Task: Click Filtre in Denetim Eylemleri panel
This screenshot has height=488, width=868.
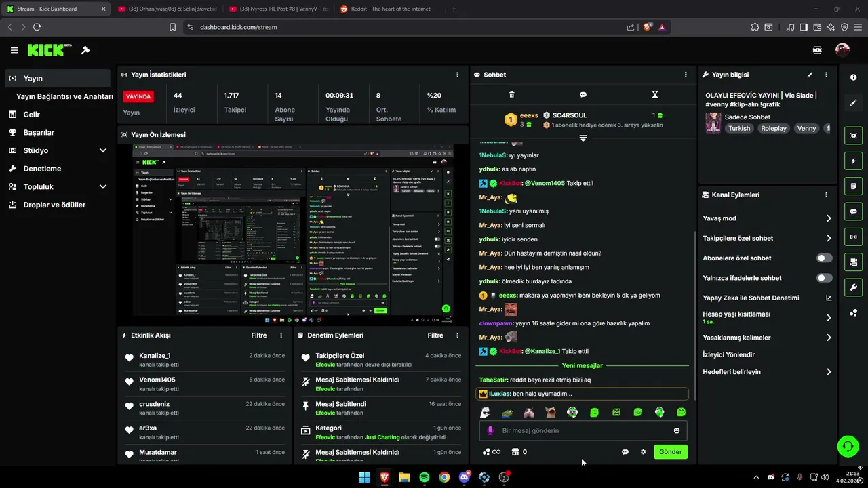Action: coord(435,335)
